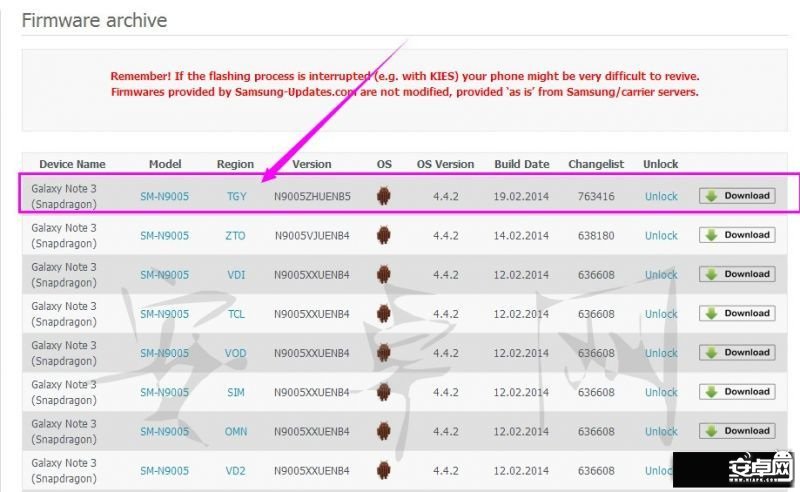
Task: Click the Build Date column header
Action: point(521,164)
